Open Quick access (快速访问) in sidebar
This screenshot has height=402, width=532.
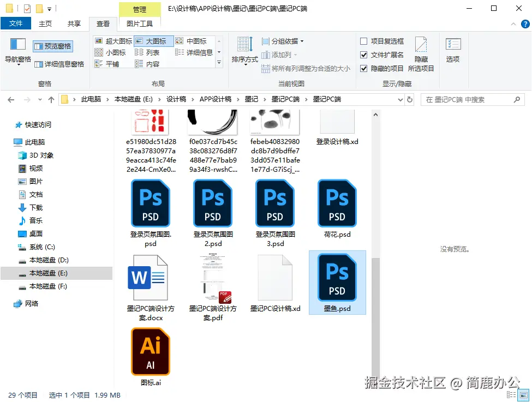[33, 125]
